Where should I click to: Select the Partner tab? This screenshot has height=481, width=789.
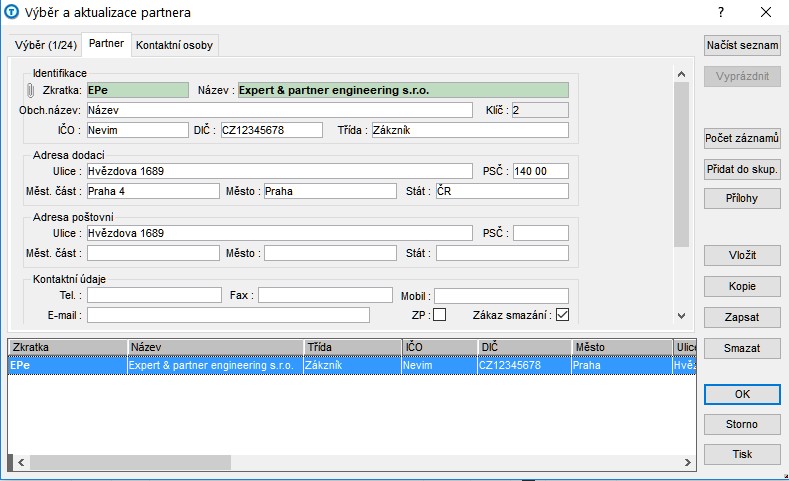coord(106,44)
